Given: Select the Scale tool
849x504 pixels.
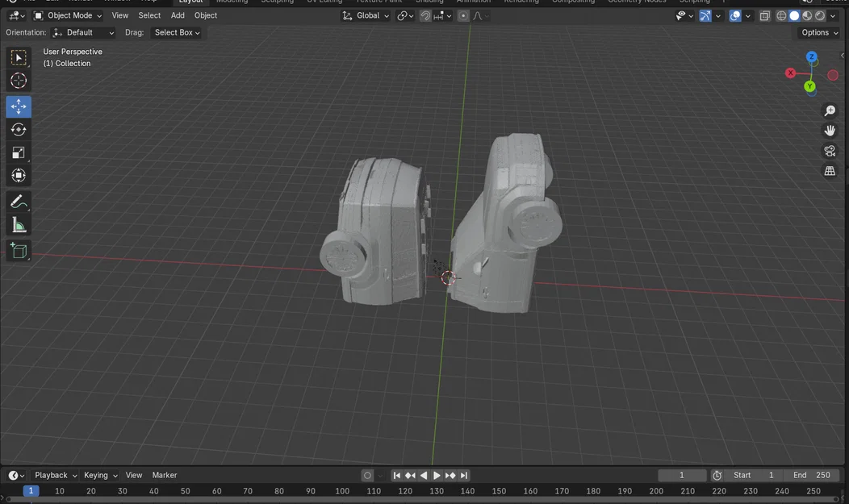Looking at the screenshot, I should tap(19, 152).
